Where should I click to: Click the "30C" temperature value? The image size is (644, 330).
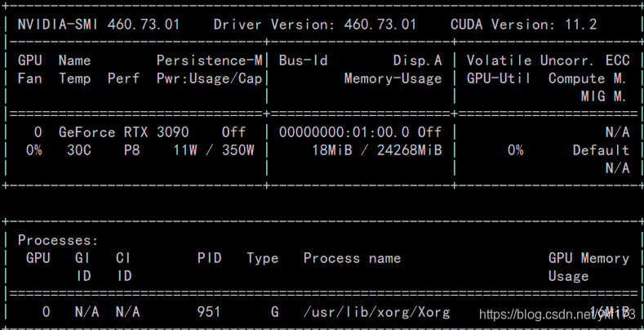(78, 150)
